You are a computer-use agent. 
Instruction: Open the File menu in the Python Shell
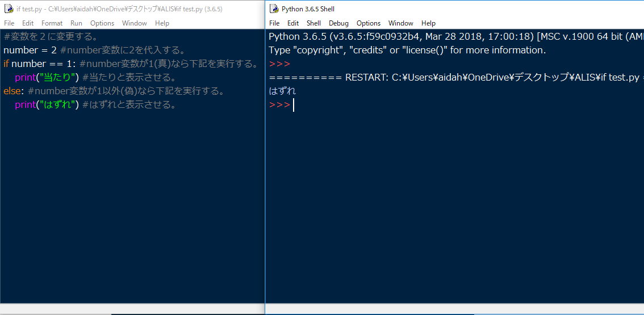(274, 23)
